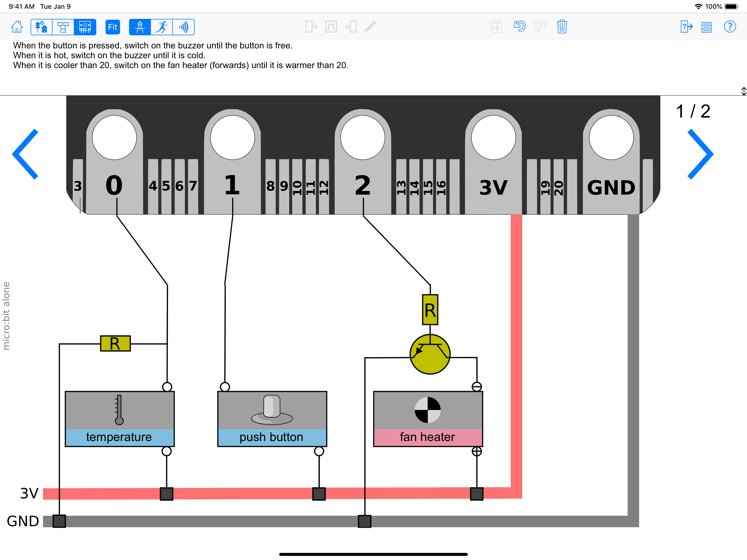Select the 'cooler than 20' fan heater rule
The width and height of the screenshot is (747, 560).
(181, 65)
